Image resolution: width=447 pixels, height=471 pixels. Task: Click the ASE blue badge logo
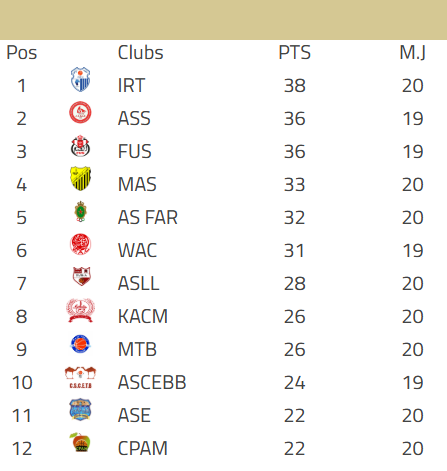click(x=80, y=410)
